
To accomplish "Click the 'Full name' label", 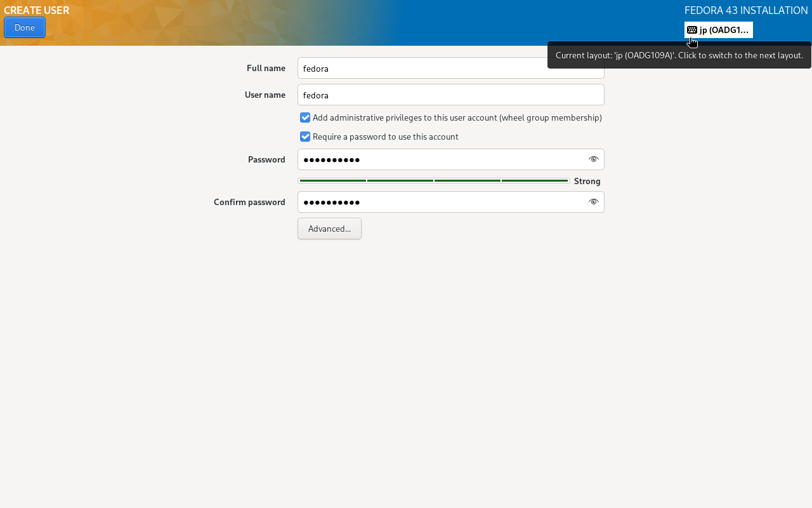I will pos(266,68).
